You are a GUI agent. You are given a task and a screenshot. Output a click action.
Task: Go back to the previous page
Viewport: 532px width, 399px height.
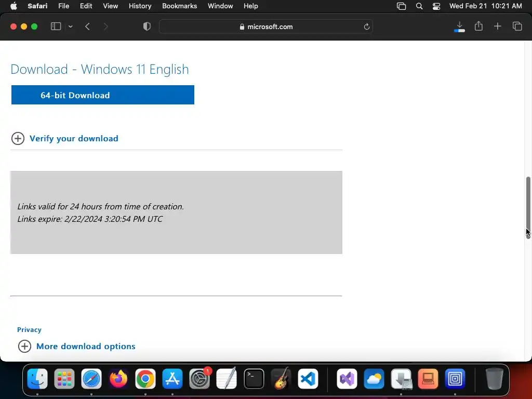pyautogui.click(x=87, y=26)
